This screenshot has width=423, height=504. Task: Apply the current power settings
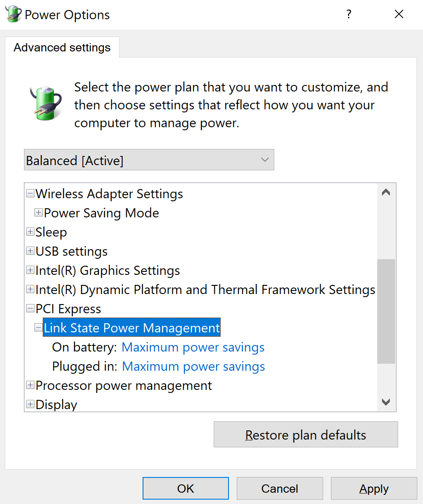[374, 488]
